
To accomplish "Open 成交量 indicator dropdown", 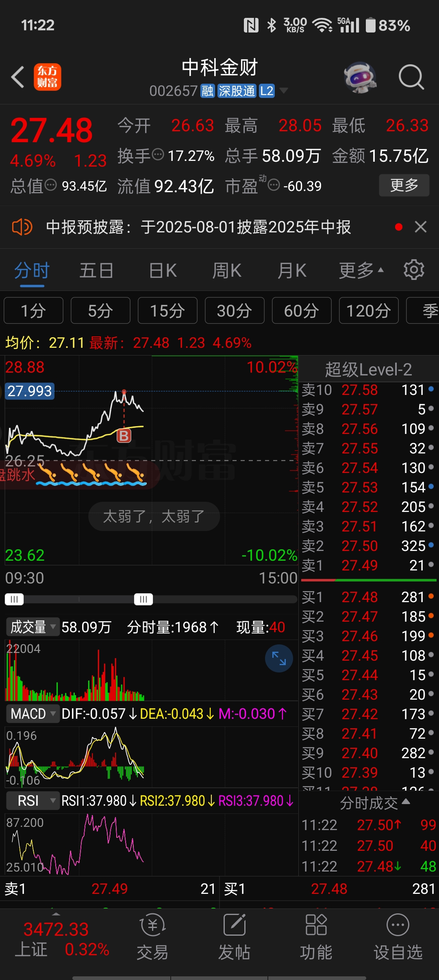I will [33, 627].
